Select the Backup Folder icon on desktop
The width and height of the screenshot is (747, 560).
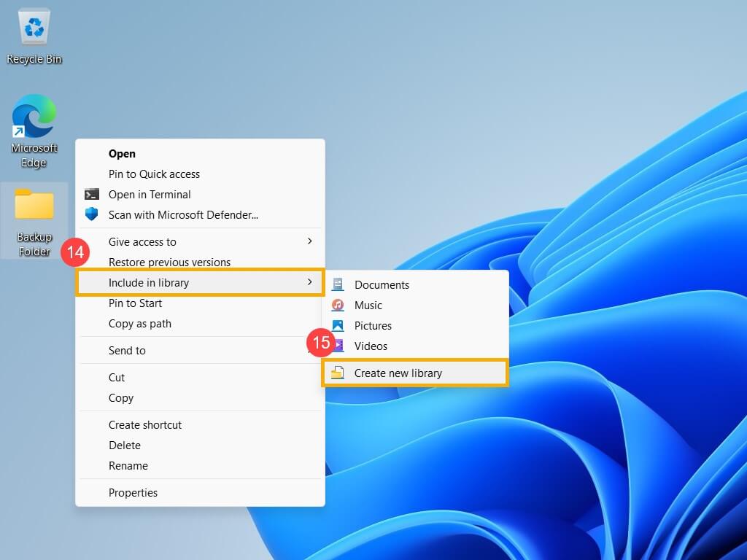(x=34, y=206)
